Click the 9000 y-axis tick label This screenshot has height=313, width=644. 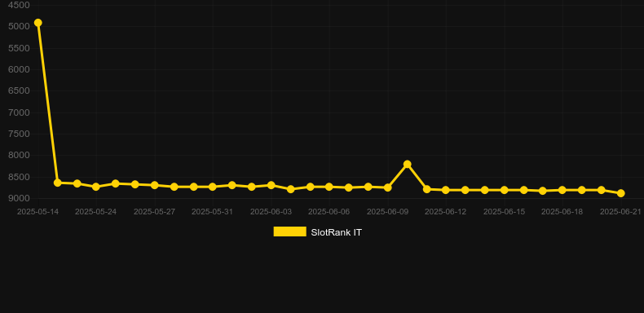20,198
